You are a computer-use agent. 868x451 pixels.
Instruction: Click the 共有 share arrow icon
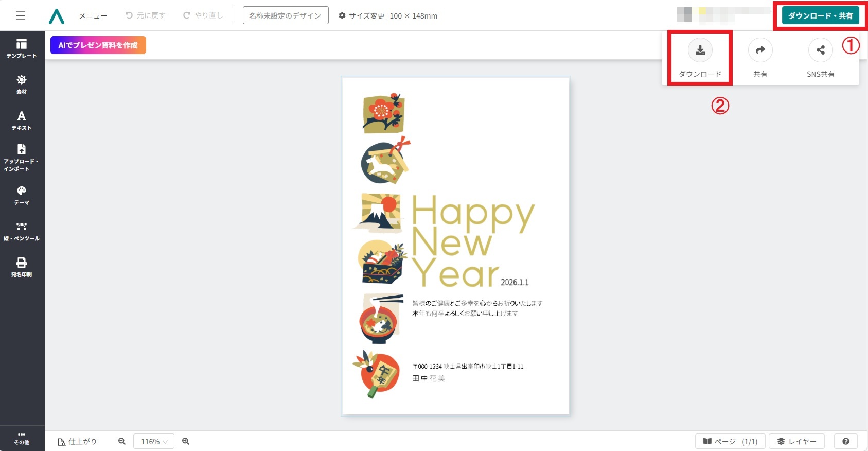point(760,50)
